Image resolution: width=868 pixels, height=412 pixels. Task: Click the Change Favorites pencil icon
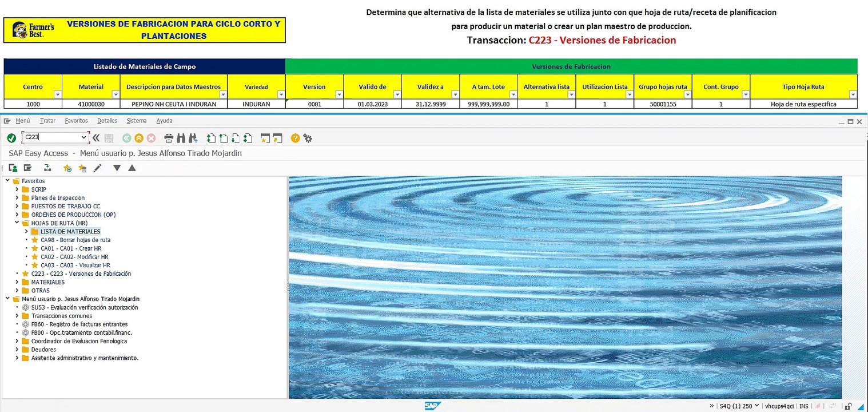coord(97,168)
